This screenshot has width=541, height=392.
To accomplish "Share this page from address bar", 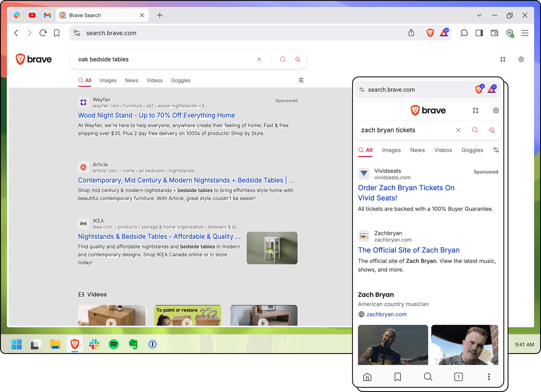I will pyautogui.click(x=411, y=33).
